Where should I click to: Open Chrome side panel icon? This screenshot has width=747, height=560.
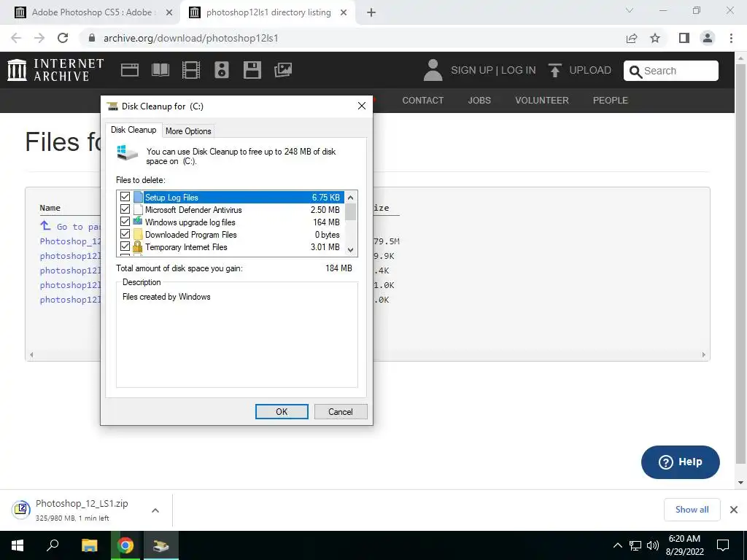coord(684,38)
